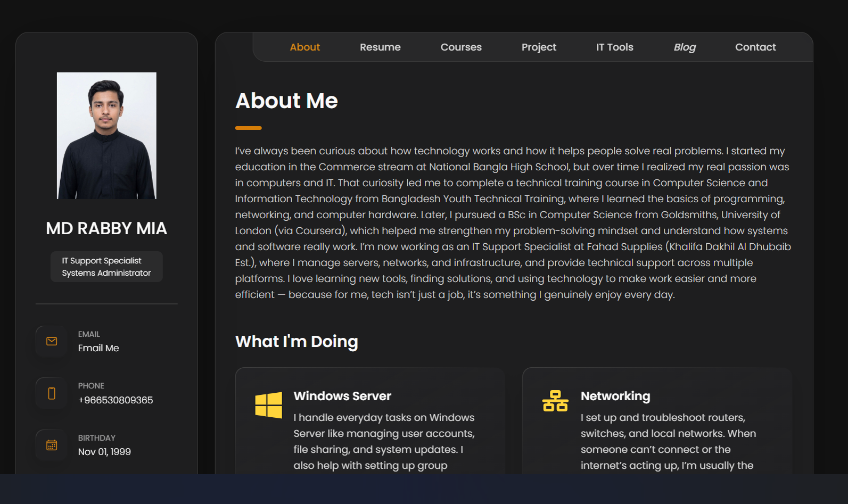848x504 pixels.
Task: Open the Contact tab
Action: point(755,47)
